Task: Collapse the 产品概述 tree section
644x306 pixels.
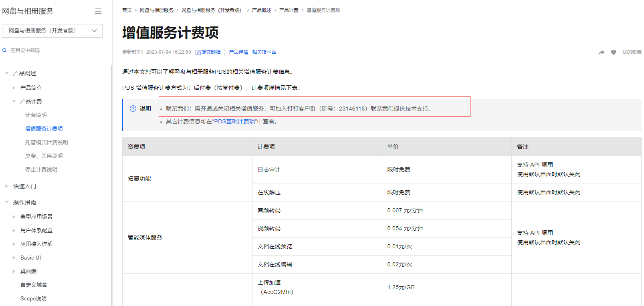Action: tap(7, 73)
